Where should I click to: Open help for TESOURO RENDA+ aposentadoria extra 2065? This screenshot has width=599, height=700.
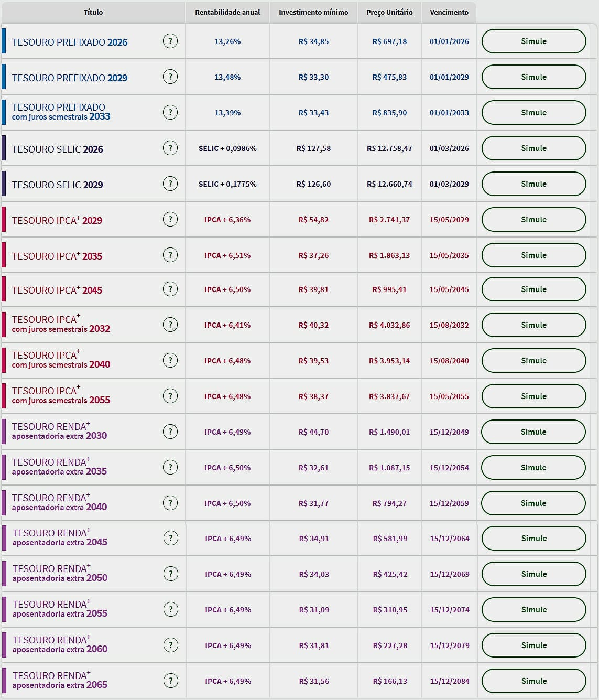[170, 681]
